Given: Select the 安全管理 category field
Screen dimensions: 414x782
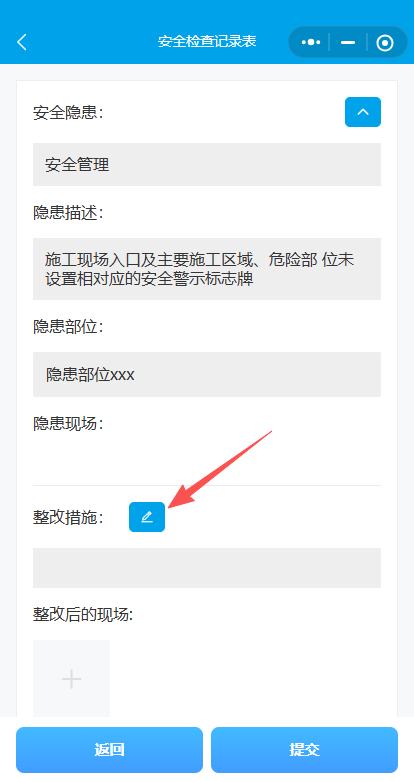Looking at the screenshot, I should [207, 165].
